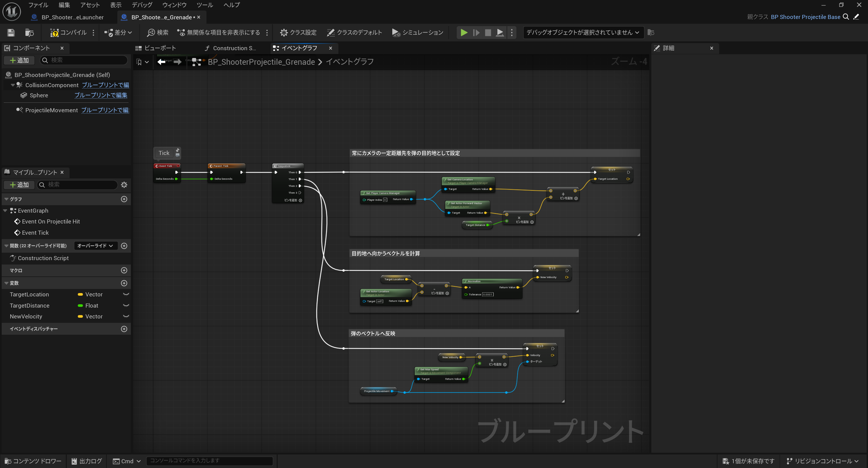
Task: Click the console command input field
Action: point(209,461)
